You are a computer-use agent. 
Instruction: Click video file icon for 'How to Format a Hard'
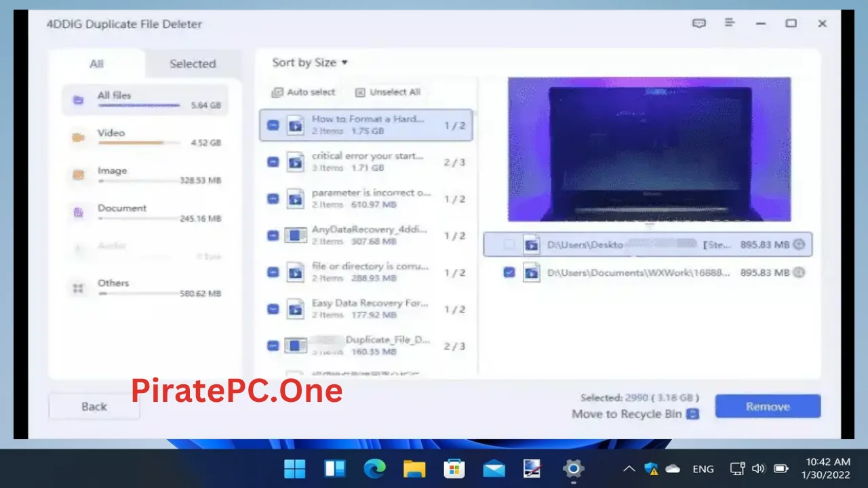(x=296, y=125)
